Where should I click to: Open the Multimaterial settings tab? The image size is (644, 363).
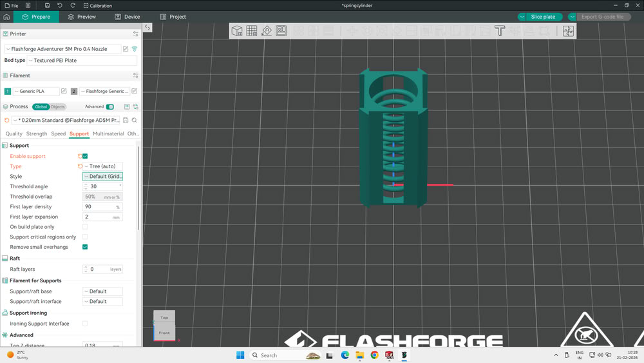pyautogui.click(x=108, y=133)
